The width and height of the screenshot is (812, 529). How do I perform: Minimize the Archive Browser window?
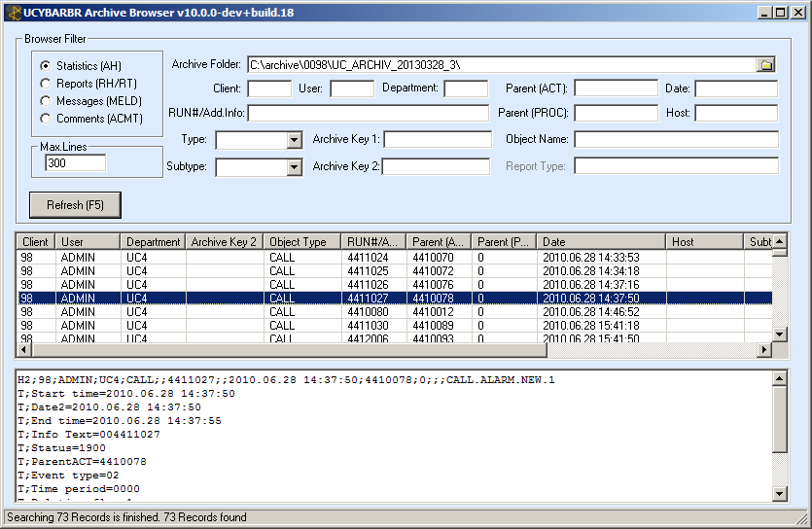point(765,13)
